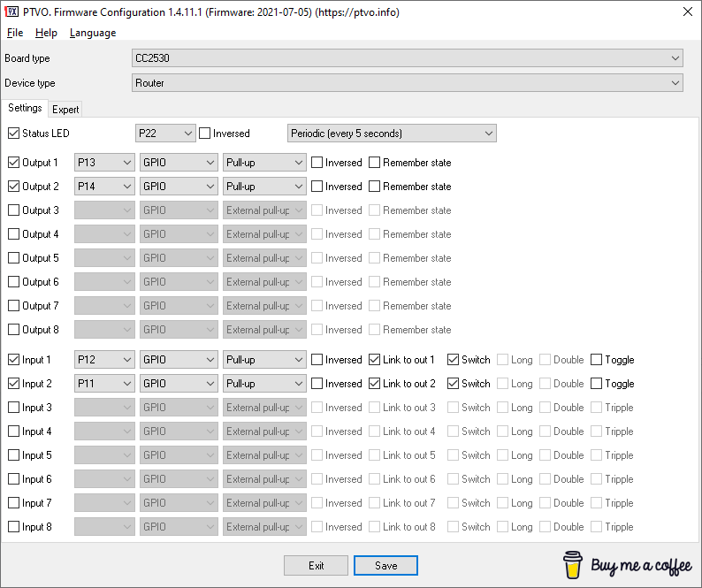Check Toggle for Input 1
Image resolution: width=702 pixels, height=588 pixels.
(596, 360)
